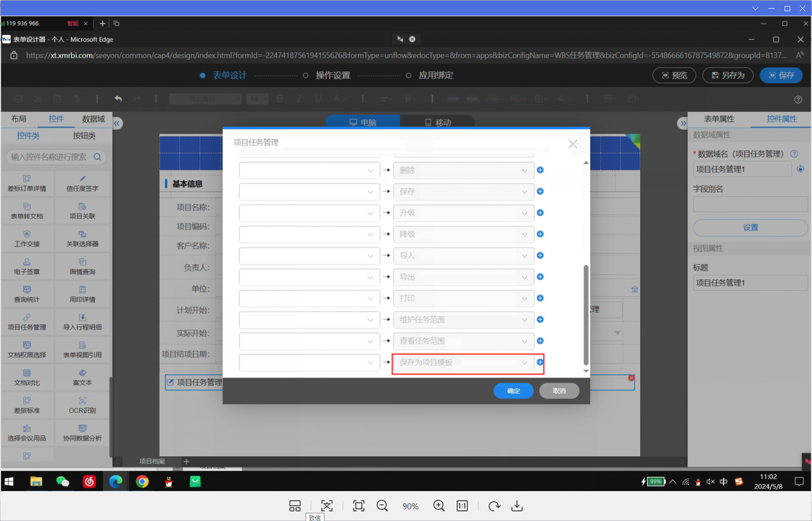Select the 表单设计 step radio

coord(203,76)
